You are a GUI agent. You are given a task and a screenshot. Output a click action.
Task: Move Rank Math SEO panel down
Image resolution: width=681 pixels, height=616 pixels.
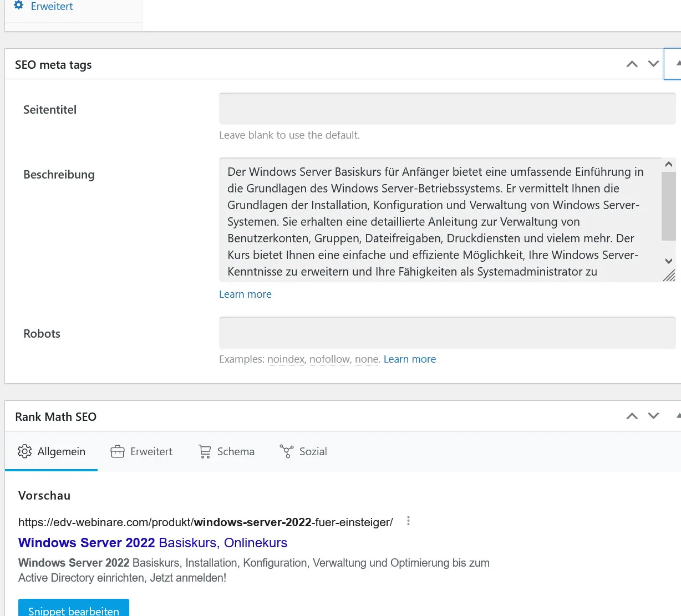pos(654,416)
